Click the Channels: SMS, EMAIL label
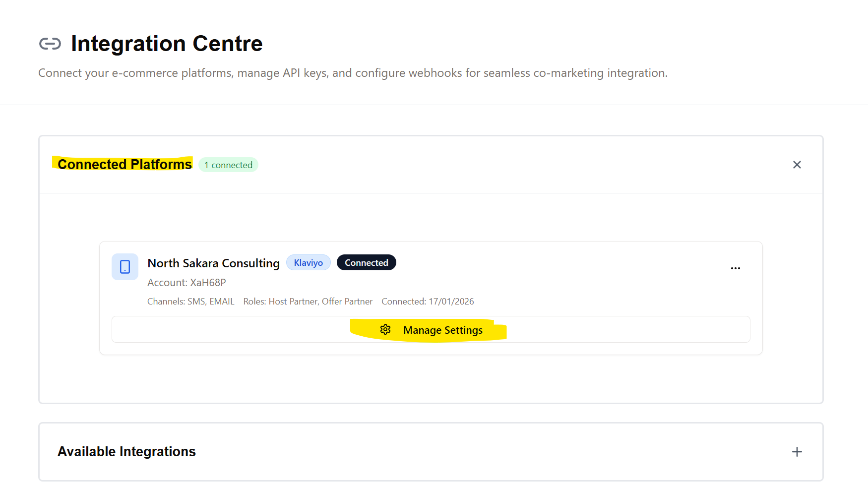 point(190,302)
